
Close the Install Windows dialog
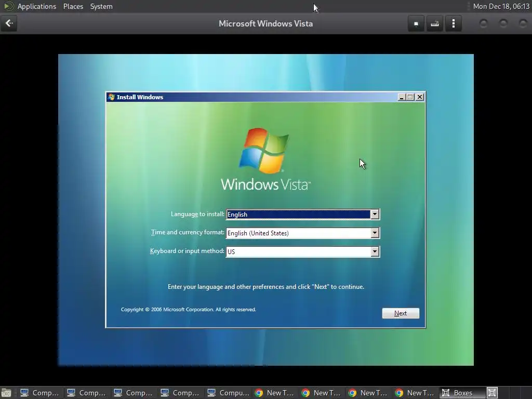(420, 97)
